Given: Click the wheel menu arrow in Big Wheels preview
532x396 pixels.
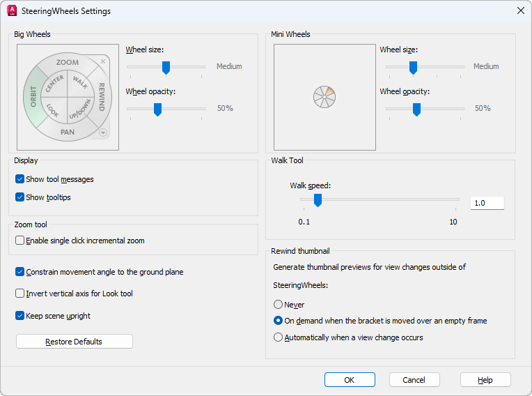Looking at the screenshot, I should tap(103, 132).
